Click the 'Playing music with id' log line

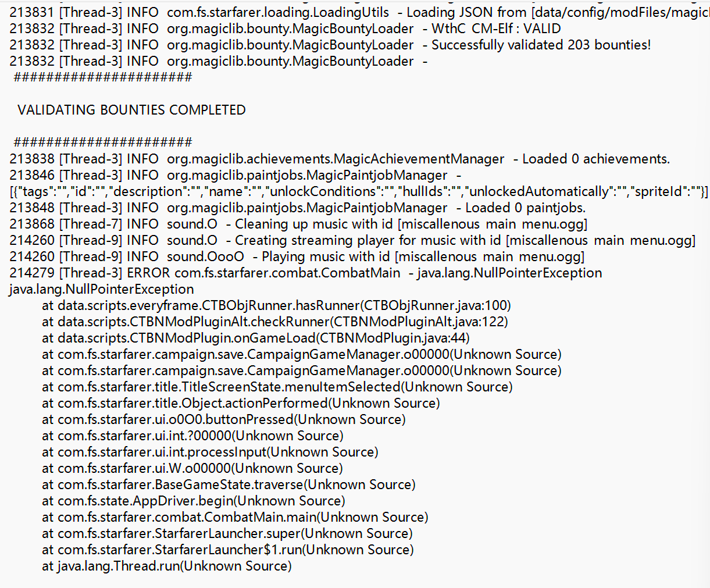pyautogui.click(x=423, y=256)
